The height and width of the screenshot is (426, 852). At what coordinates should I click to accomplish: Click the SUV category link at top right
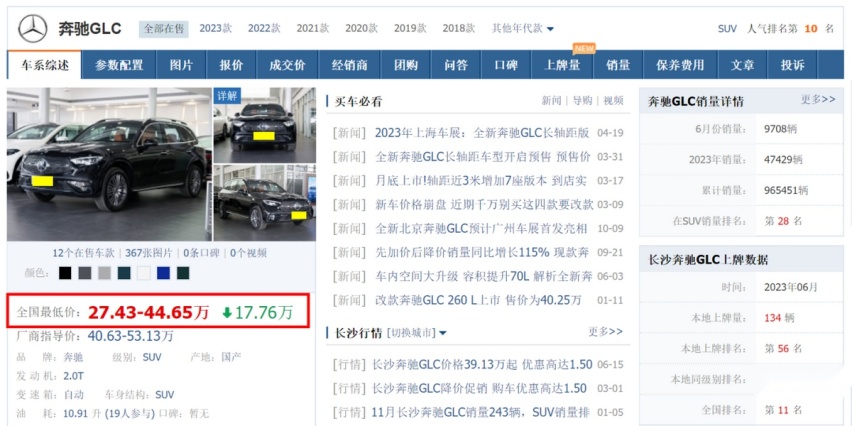tap(727, 29)
